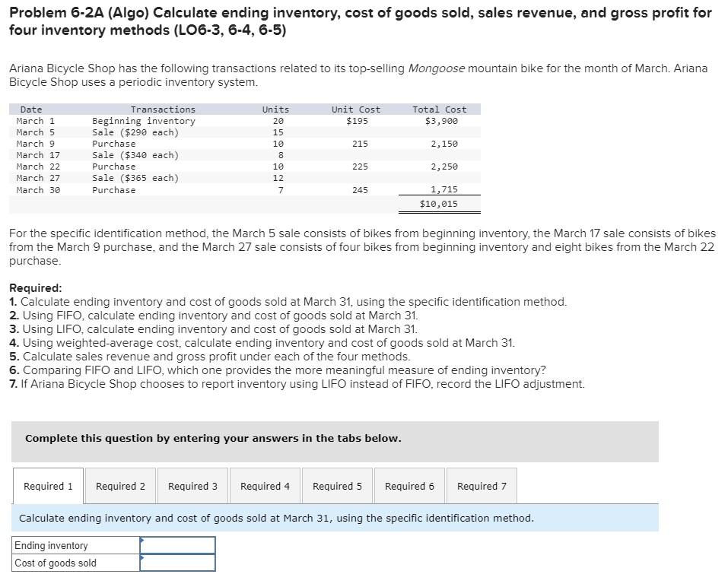Click the Transactions column header
This screenshot has height=587, width=728.
pyautogui.click(x=163, y=109)
